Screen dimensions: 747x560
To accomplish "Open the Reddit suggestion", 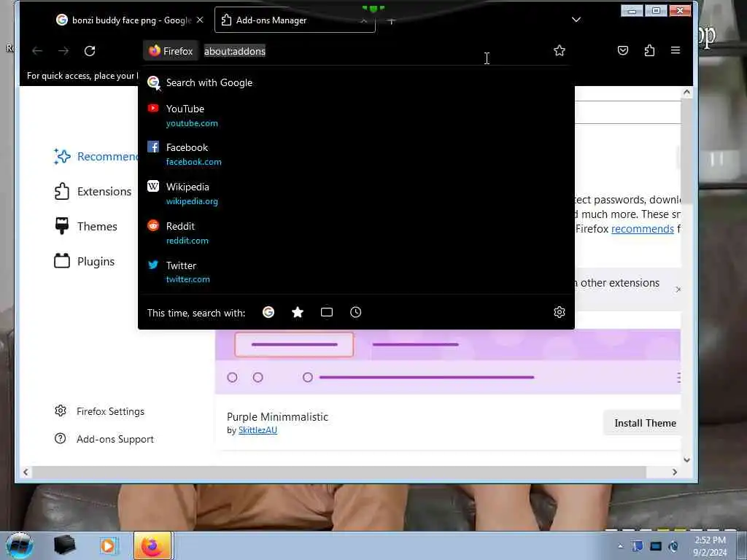I will pos(356,233).
